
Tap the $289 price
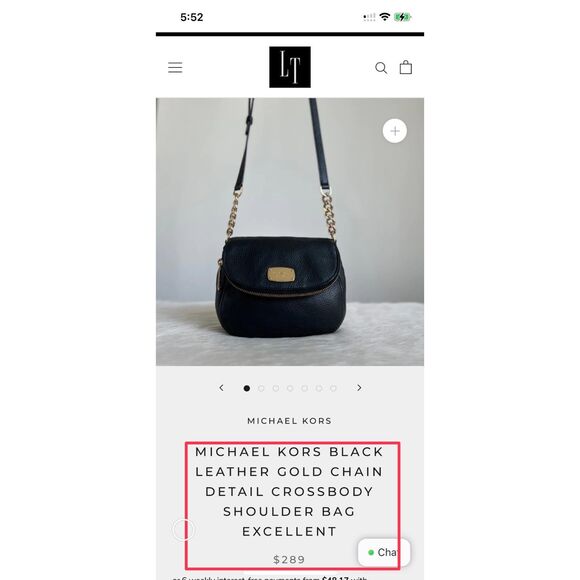tap(289, 560)
